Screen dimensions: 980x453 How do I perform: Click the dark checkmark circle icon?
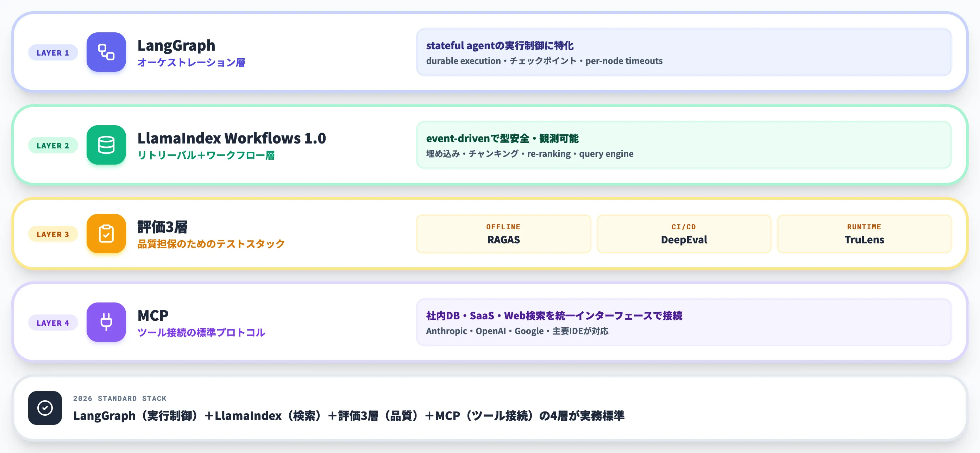pyautogui.click(x=45, y=408)
